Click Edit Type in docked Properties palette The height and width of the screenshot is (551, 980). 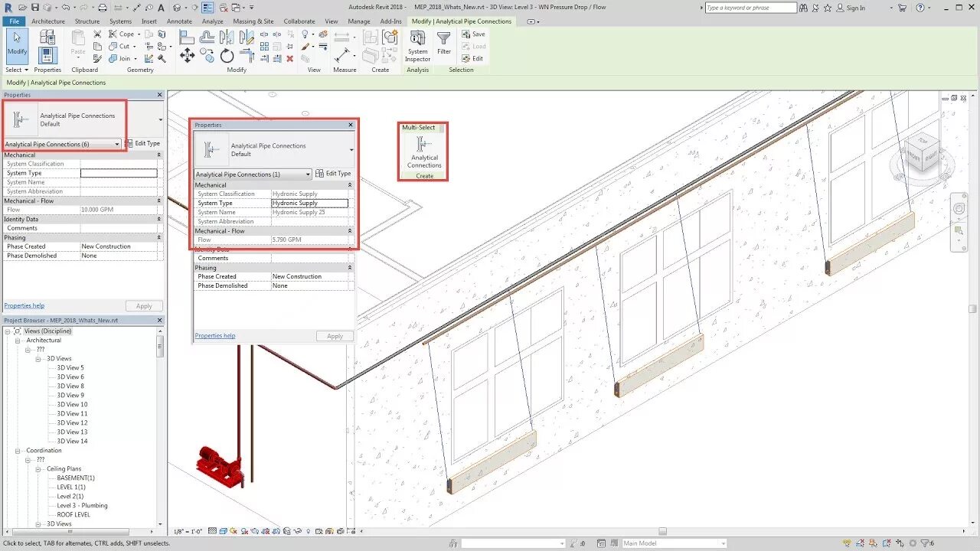(143, 144)
